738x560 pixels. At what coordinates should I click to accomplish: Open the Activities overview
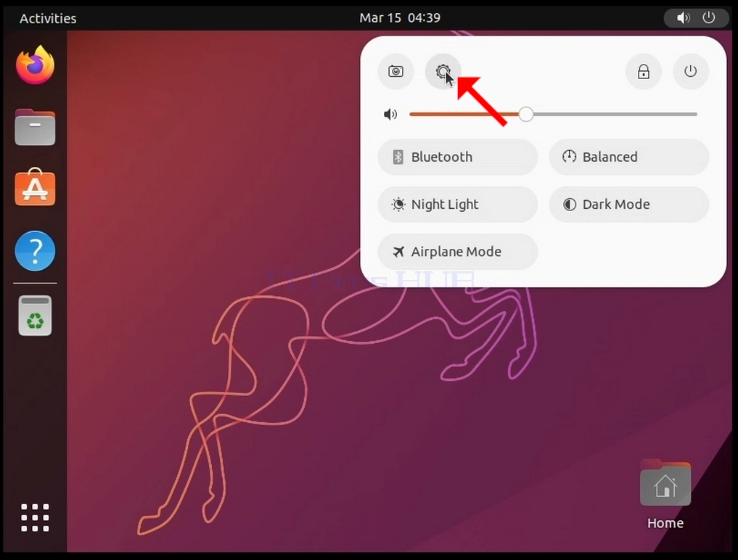(x=48, y=18)
